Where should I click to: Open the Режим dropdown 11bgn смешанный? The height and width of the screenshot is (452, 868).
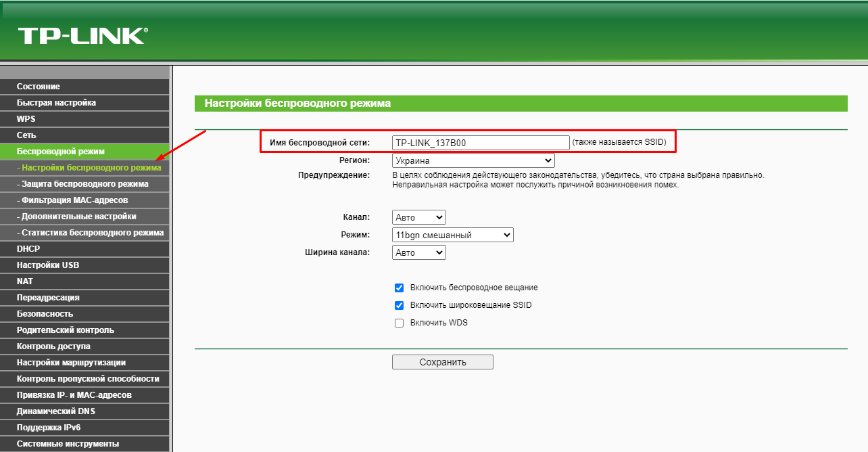pos(453,235)
